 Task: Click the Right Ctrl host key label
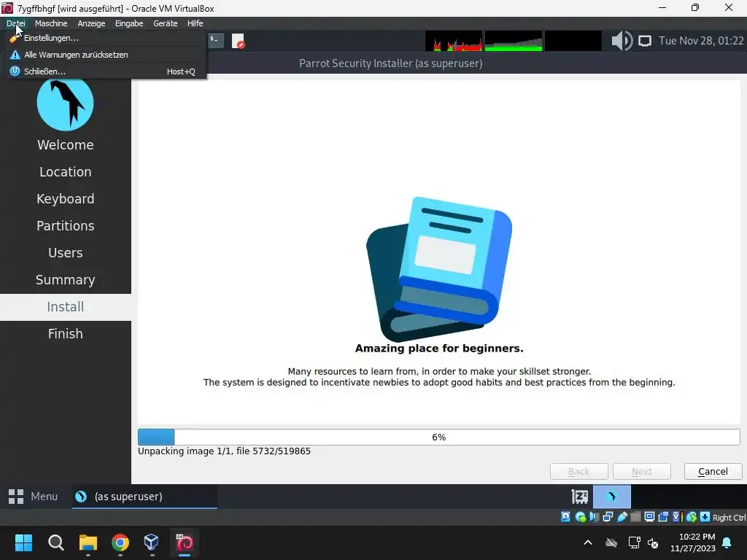click(729, 518)
